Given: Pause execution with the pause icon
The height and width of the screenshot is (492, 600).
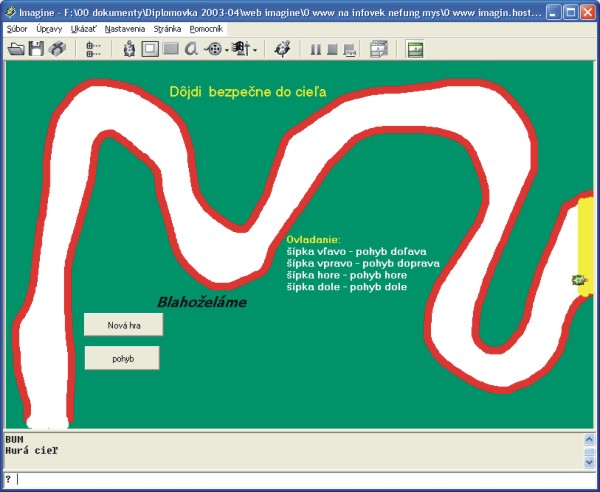Looking at the screenshot, I should 316,49.
